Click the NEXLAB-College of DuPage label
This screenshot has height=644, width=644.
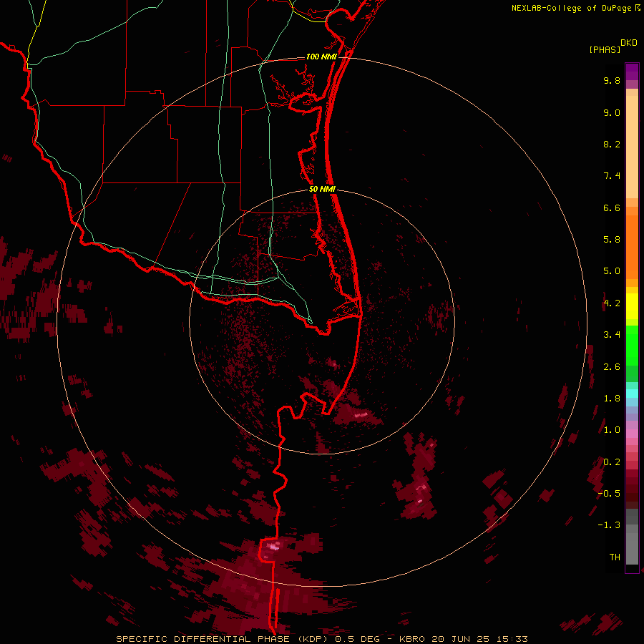(573, 8)
